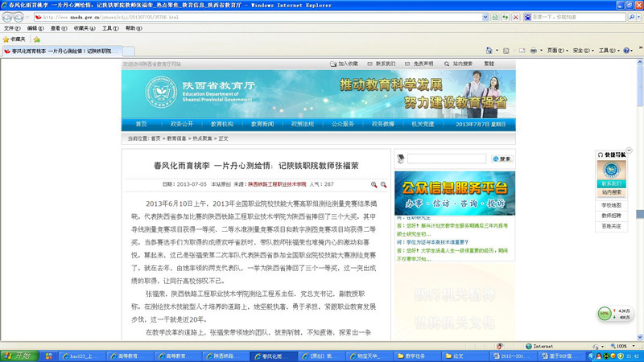This screenshot has width=644, height=362.
Task: Click the 联系我们 icon in floating sidebar
Action: point(611,173)
